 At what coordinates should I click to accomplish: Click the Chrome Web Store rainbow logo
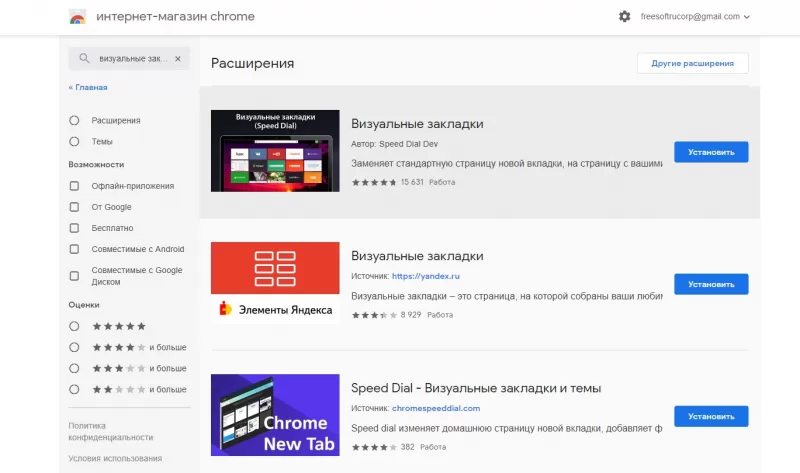pyautogui.click(x=78, y=17)
